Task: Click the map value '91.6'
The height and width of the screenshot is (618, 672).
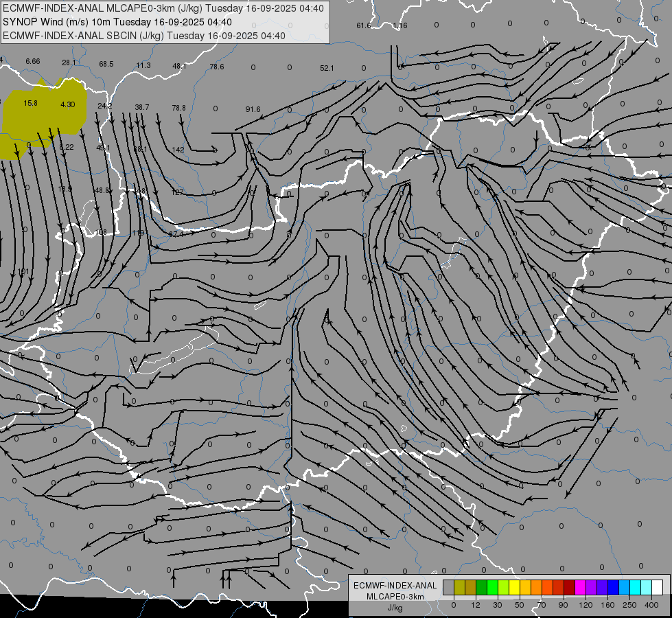Action: pyautogui.click(x=253, y=109)
